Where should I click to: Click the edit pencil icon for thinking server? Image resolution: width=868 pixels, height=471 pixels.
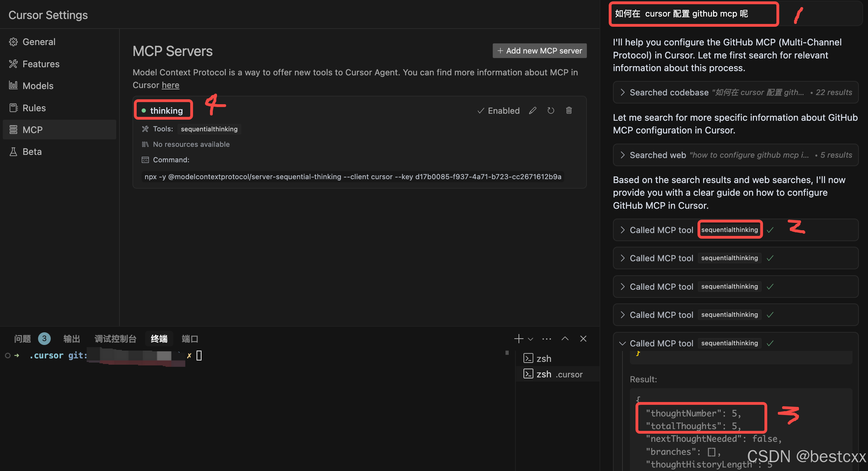click(x=533, y=111)
